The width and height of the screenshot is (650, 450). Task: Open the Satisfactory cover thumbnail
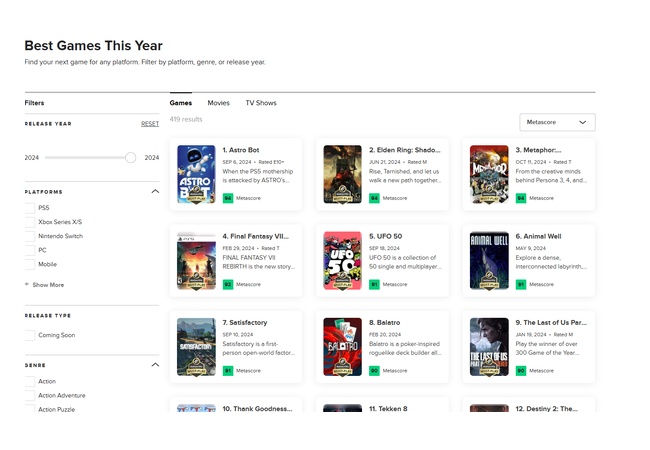tap(196, 347)
